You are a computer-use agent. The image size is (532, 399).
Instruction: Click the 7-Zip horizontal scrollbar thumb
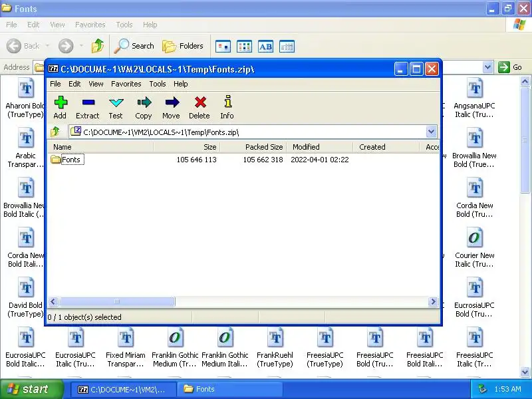tap(117, 302)
